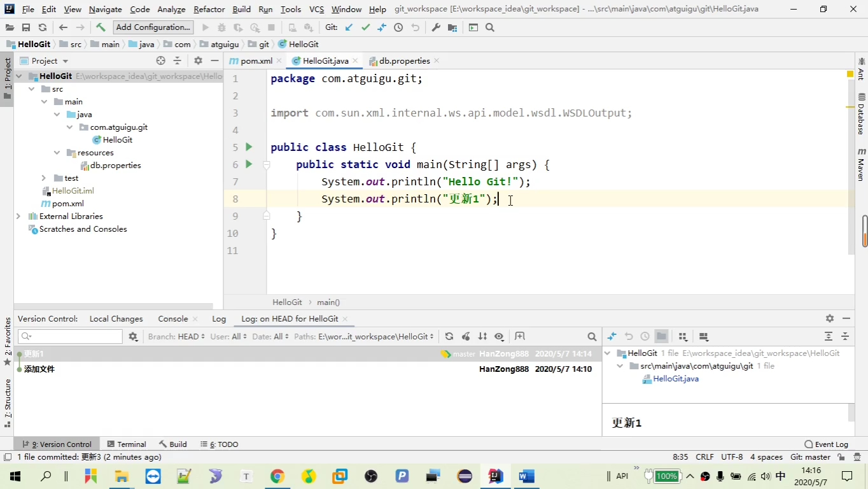Run main method from gutter line 6
The image size is (868, 489).
[x=249, y=164]
